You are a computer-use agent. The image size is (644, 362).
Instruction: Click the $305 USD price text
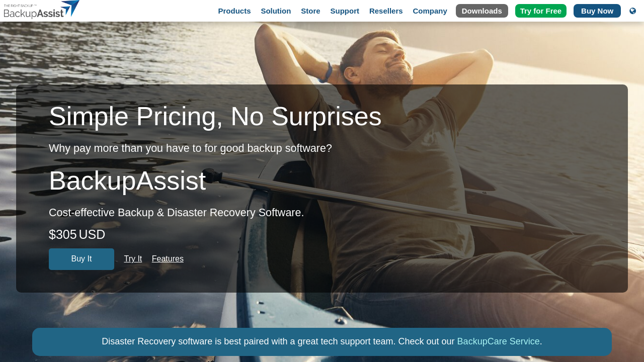tap(77, 234)
